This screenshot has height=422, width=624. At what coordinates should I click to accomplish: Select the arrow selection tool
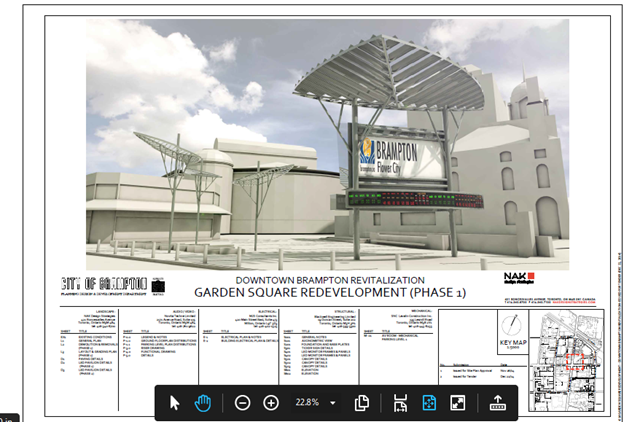coord(175,402)
